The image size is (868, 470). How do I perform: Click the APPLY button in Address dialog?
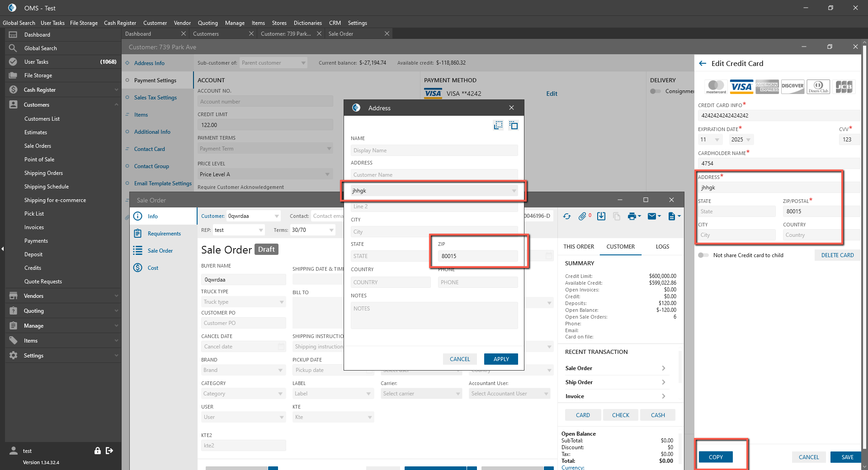click(x=501, y=359)
